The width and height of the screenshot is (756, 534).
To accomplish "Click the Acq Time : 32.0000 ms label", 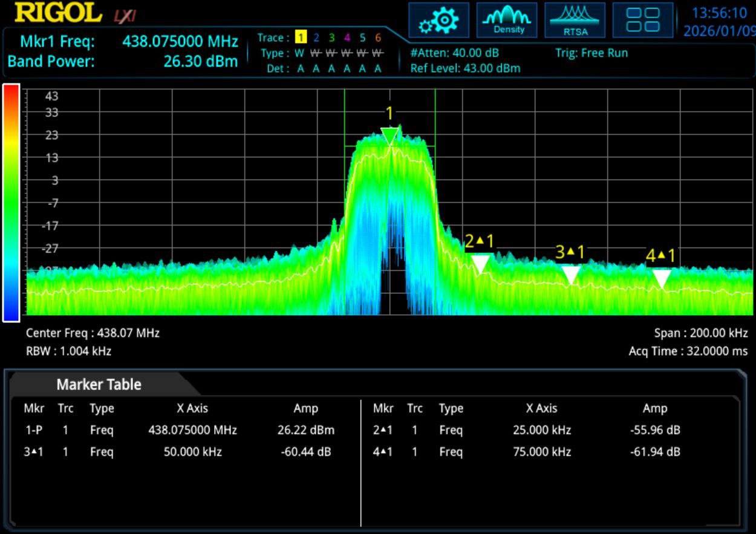I will 688,351.
